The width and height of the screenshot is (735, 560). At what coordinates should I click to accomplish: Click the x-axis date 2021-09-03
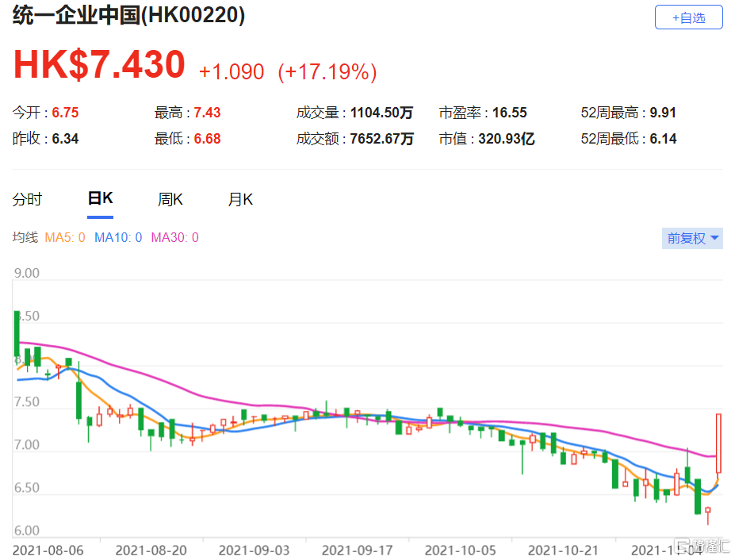[x=254, y=550]
